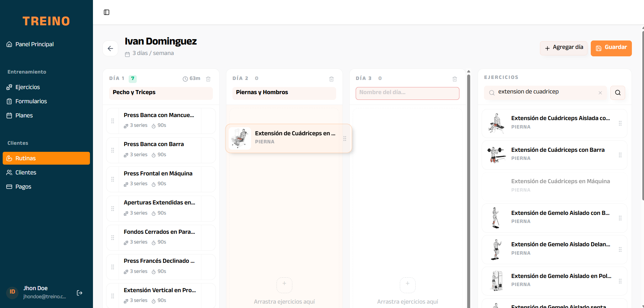Focus the Nombre del día field

[x=408, y=93]
